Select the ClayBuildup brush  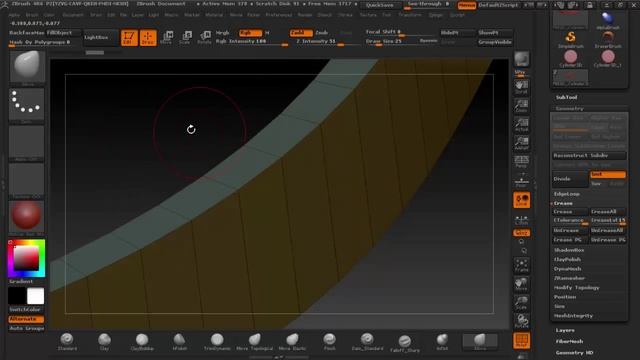[x=142, y=342]
